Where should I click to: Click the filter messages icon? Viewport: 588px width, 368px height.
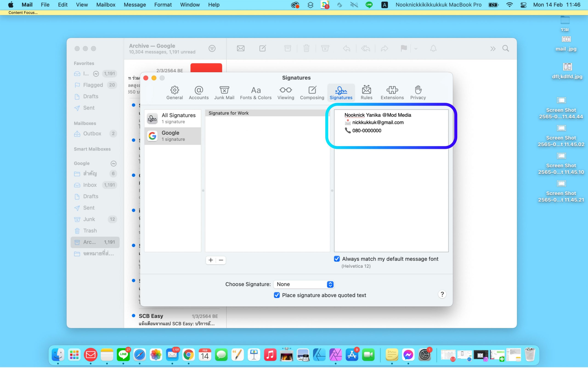pos(212,48)
